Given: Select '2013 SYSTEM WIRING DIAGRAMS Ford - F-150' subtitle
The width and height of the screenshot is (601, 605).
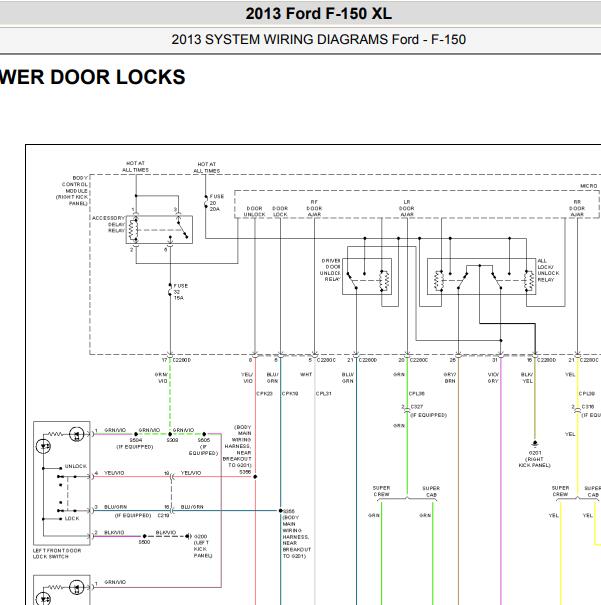Looking at the screenshot, I should [x=319, y=39].
